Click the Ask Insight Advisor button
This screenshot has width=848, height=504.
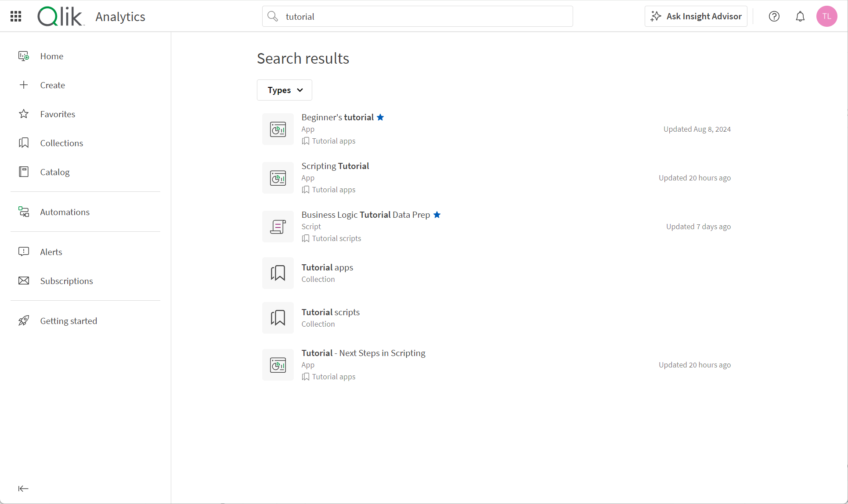(x=696, y=16)
